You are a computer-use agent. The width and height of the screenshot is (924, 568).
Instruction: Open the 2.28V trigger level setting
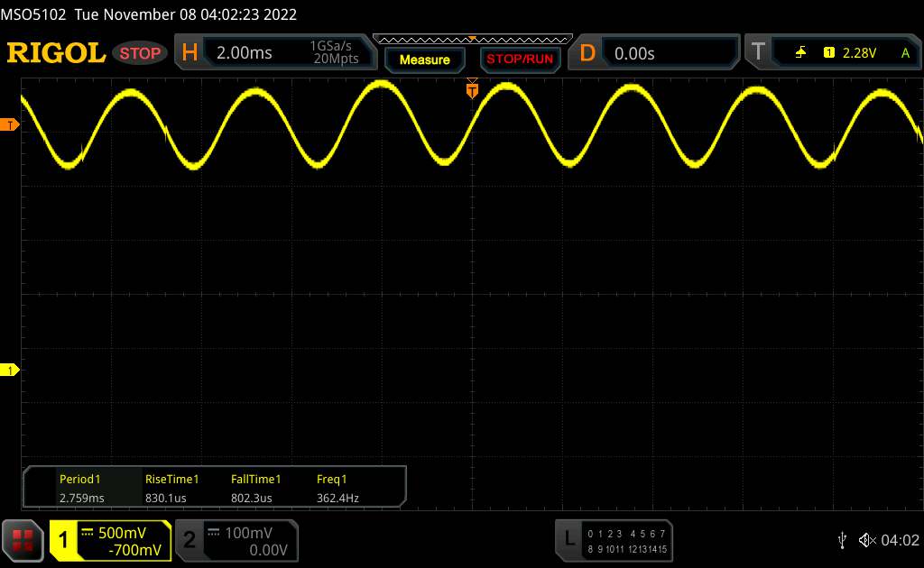tap(859, 53)
